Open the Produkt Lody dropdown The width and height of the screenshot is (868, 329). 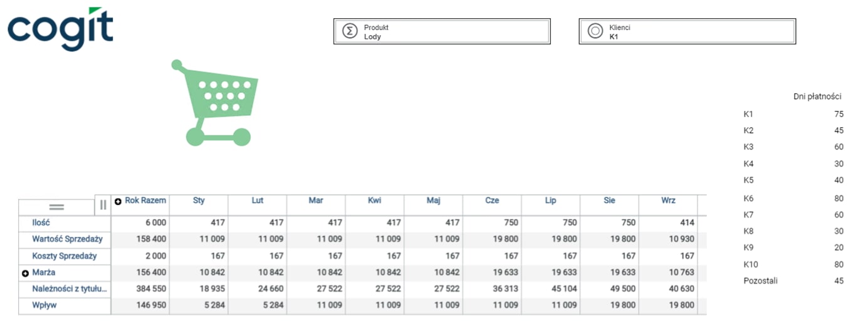coord(442,31)
